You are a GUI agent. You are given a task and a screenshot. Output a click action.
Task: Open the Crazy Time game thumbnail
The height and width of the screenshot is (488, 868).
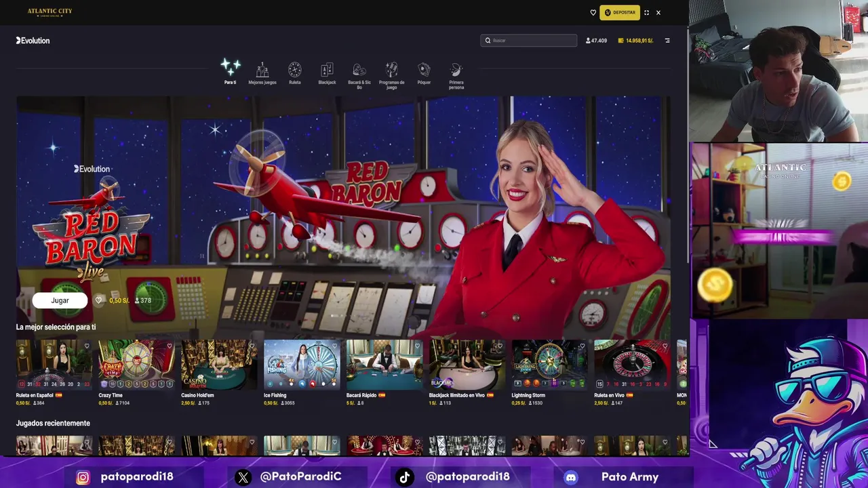pos(136,364)
